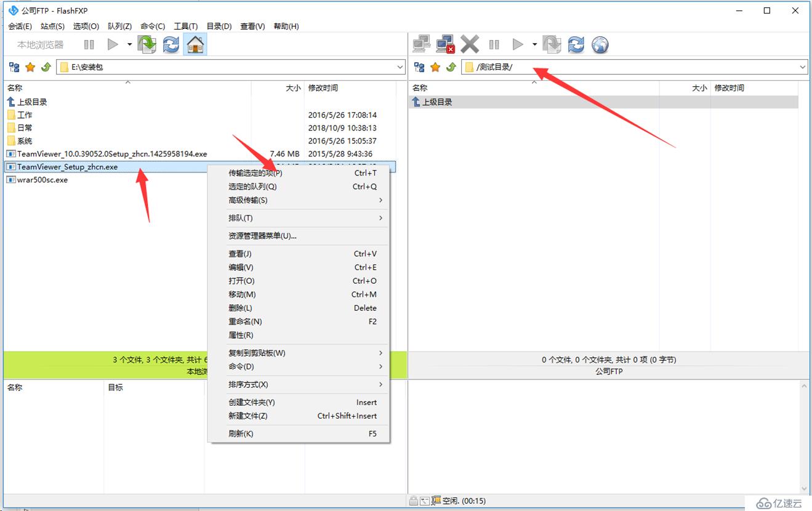Screen dimensions: 812x511
Task: Choose 创建文件夹(Y) in context menu
Action: coord(299,402)
